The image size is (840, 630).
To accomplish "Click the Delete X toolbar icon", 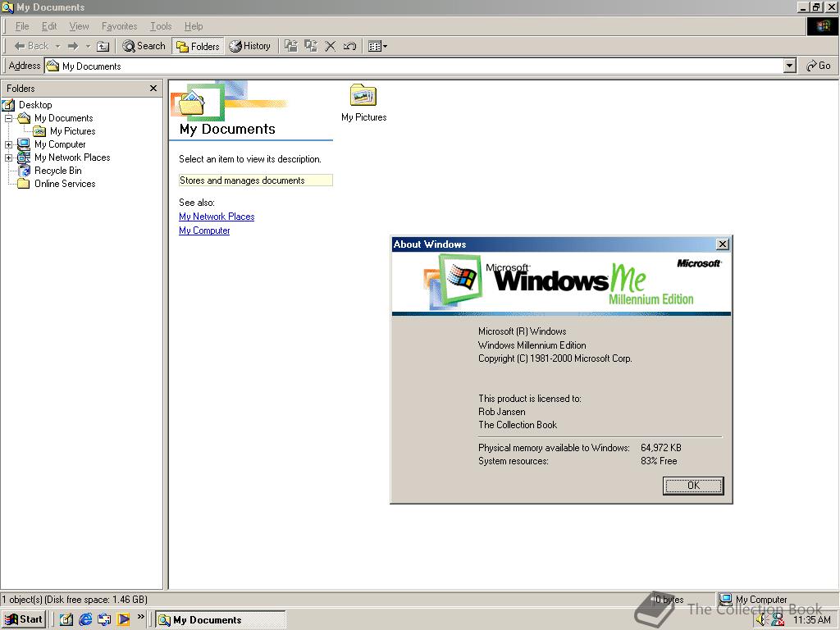I will click(330, 46).
